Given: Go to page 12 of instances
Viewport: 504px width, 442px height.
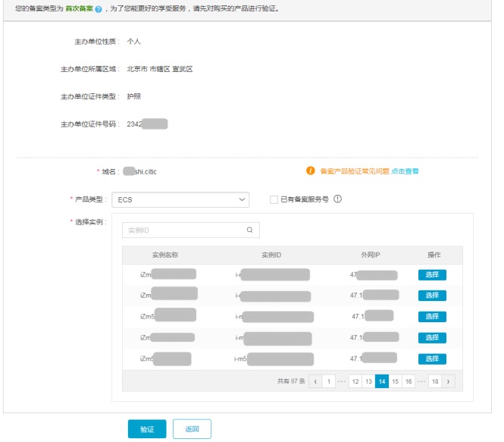Looking at the screenshot, I should (x=354, y=381).
